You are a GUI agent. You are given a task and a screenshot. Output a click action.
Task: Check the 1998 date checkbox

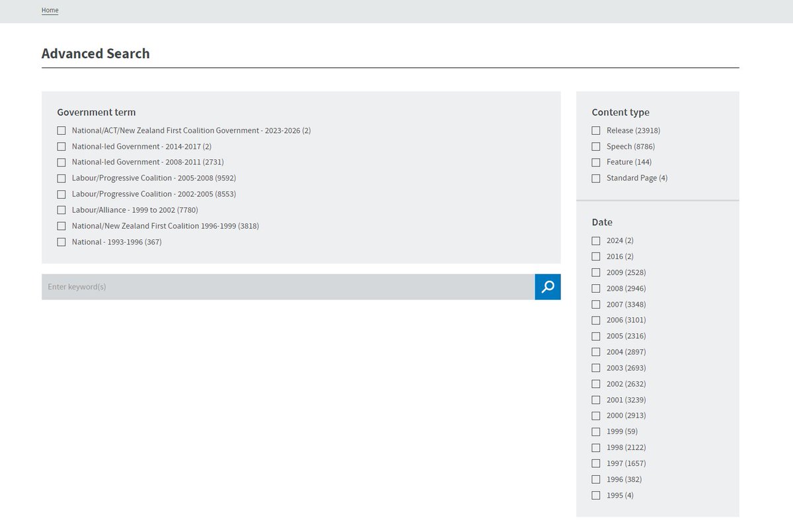(x=596, y=447)
